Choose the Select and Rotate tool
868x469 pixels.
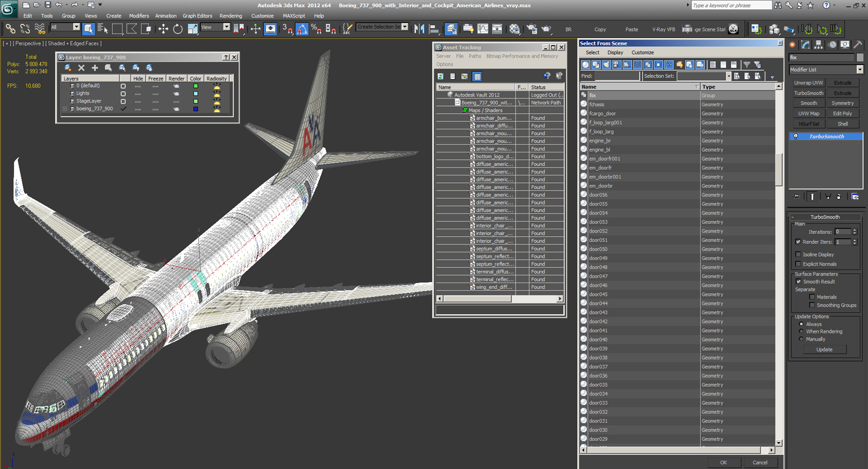coord(178,29)
